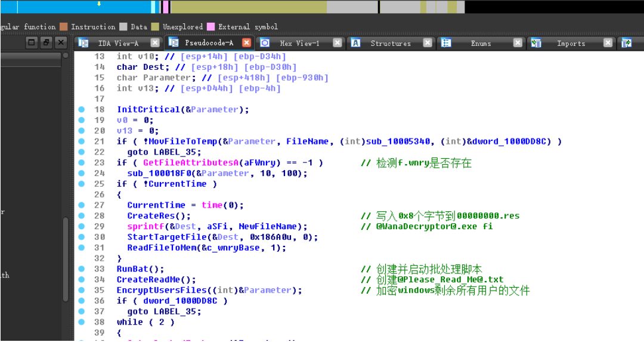Viewport: 644px width, 342px height.
Task: Click the @Please_Read_Me@.txt comment
Action: click(450, 279)
